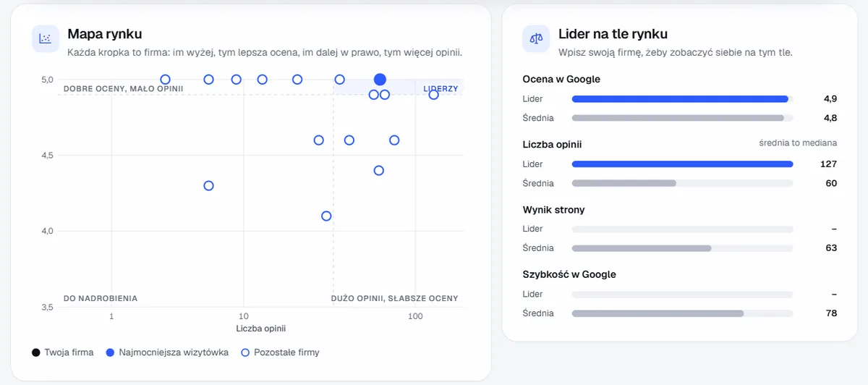Select the rightmost company dot beyond 100 opinions
This screenshot has height=385, width=868.
[433, 95]
